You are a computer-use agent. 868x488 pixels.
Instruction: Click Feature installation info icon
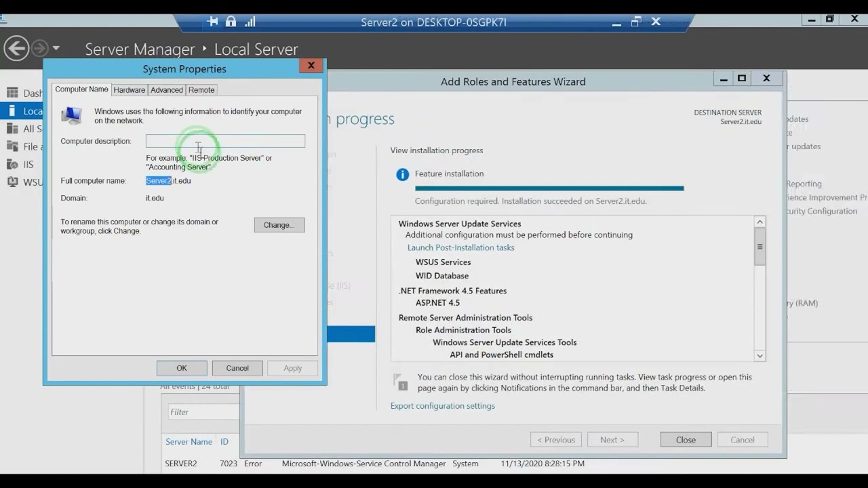point(403,174)
